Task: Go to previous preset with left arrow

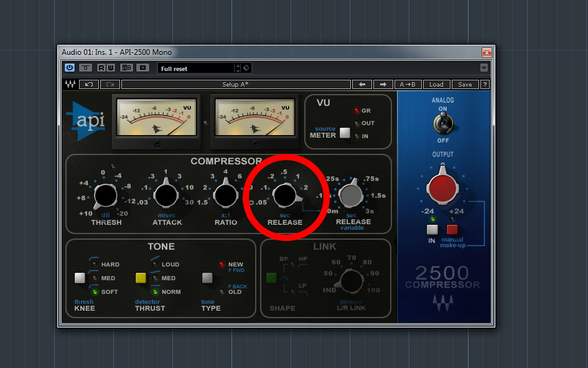Action: pos(362,85)
